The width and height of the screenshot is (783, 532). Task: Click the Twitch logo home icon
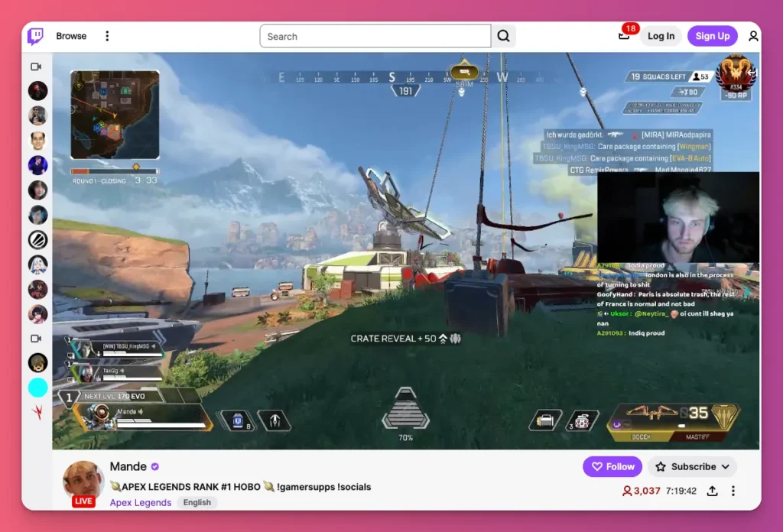[36, 36]
